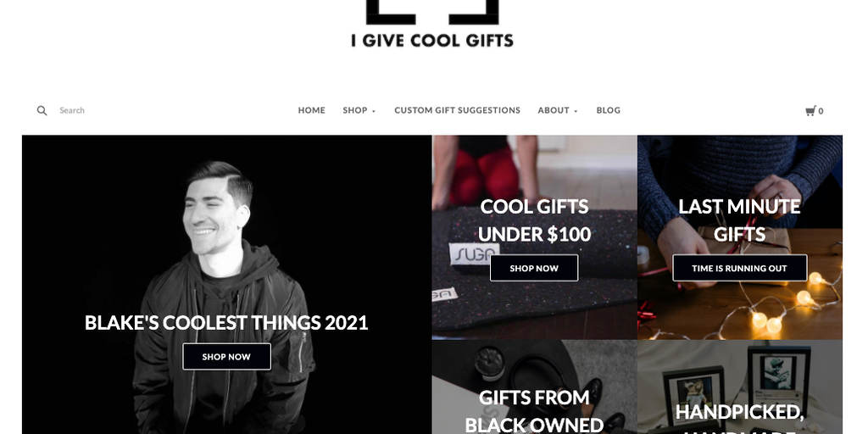Open the Blog menu link
The image size is (868, 434).
[609, 110]
